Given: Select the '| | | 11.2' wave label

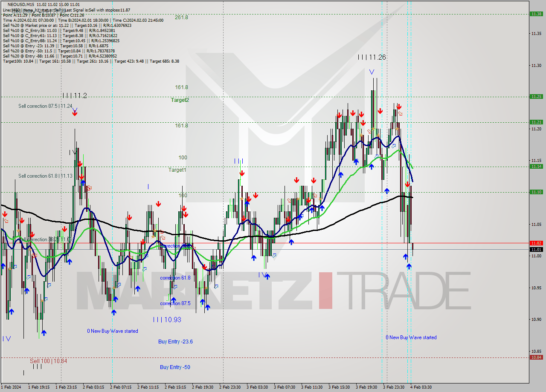Looking at the screenshot, I should pyautogui.click(x=75, y=95).
